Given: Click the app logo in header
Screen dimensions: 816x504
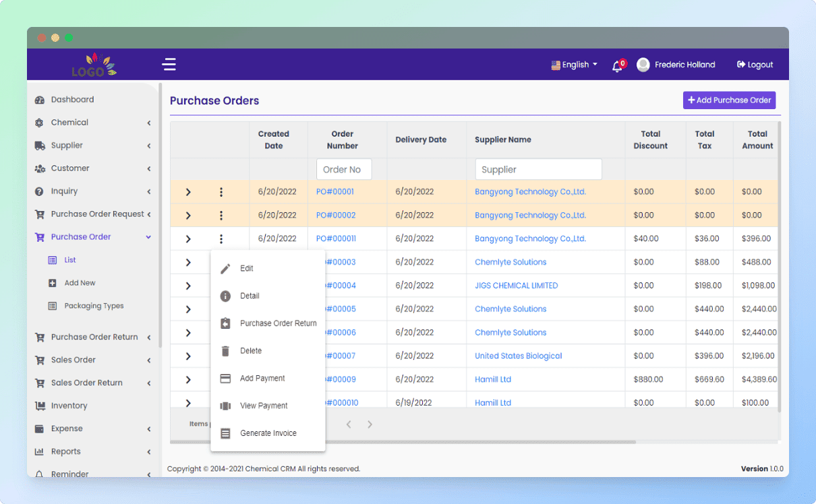Looking at the screenshot, I should click(x=94, y=64).
